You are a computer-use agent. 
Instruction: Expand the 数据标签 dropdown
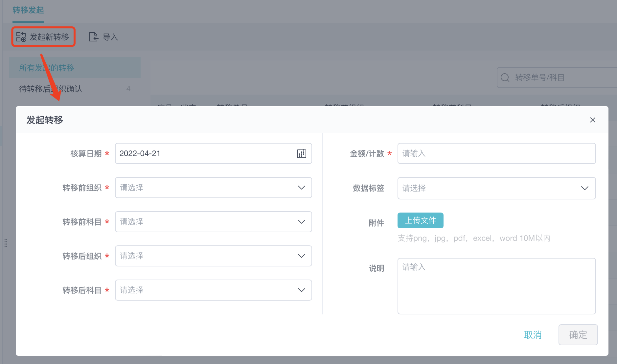pyautogui.click(x=496, y=188)
